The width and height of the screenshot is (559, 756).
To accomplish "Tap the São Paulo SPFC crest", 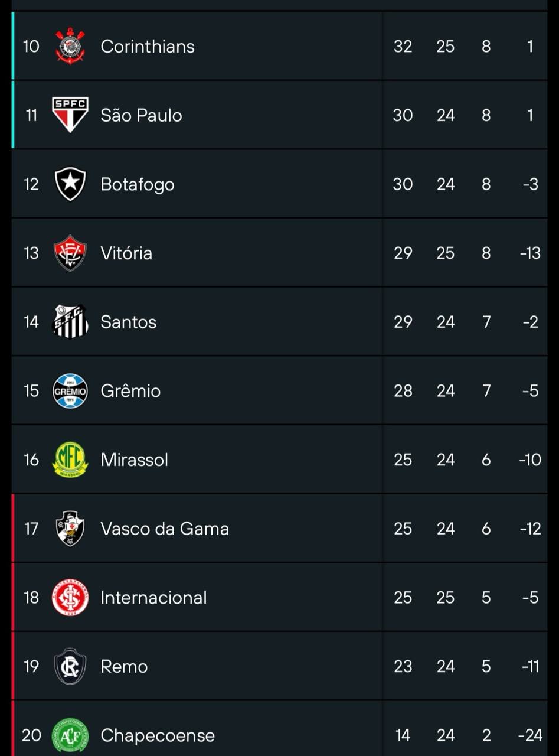I will pyautogui.click(x=70, y=115).
